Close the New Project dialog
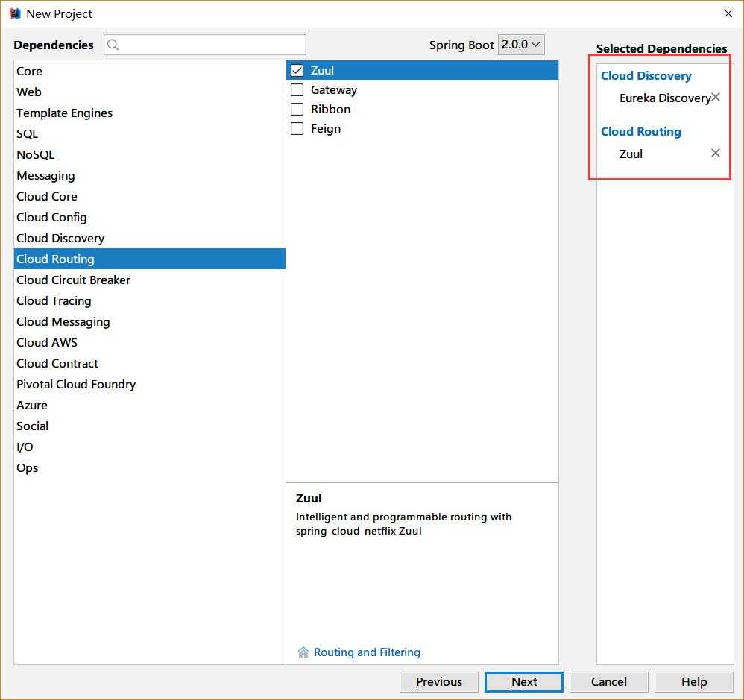The height and width of the screenshot is (700, 744). coord(728,13)
